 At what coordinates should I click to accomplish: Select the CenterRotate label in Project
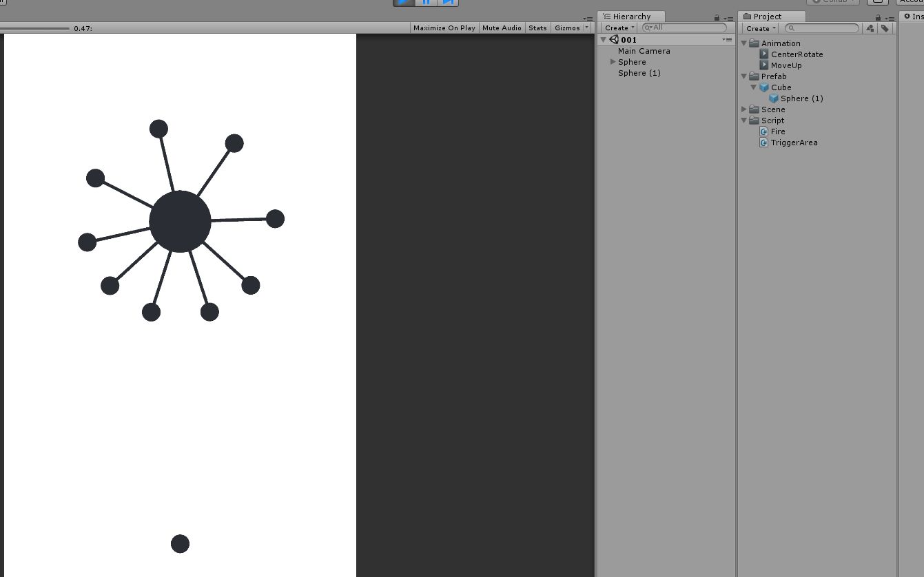797,54
